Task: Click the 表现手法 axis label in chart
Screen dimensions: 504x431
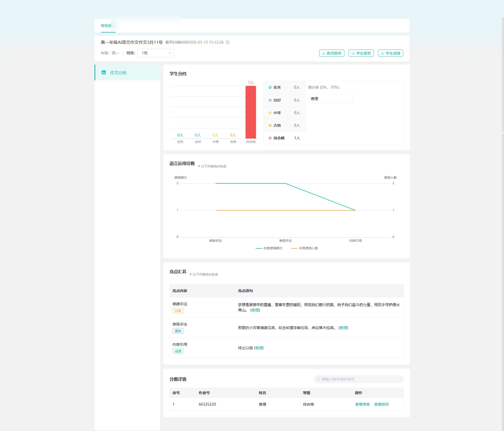Action: point(285,241)
